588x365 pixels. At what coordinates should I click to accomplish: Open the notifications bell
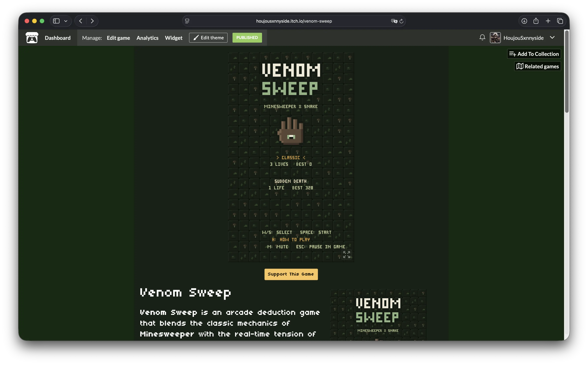482,37
